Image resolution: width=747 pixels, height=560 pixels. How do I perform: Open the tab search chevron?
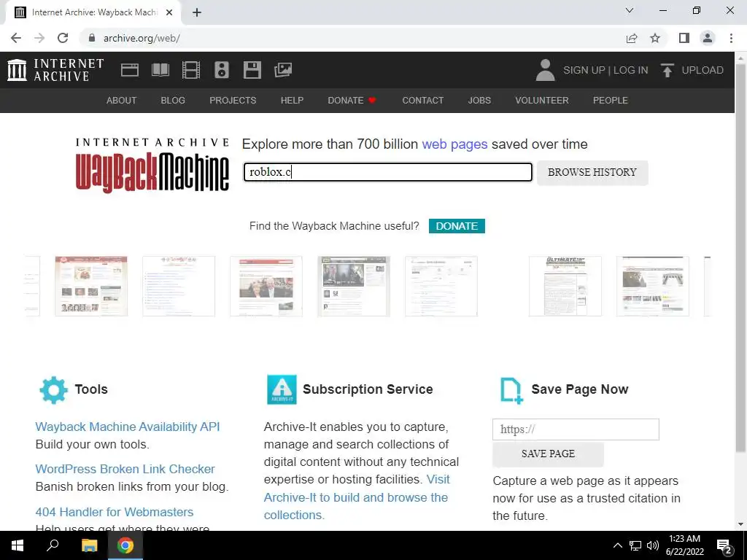click(630, 10)
